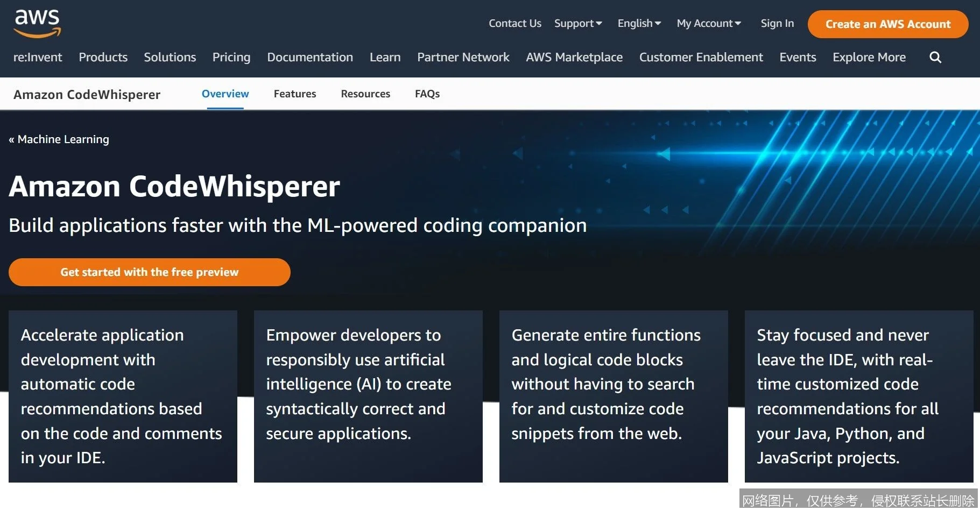The image size is (980, 510).
Task: Select the Overview tab
Action: pyautogui.click(x=225, y=94)
